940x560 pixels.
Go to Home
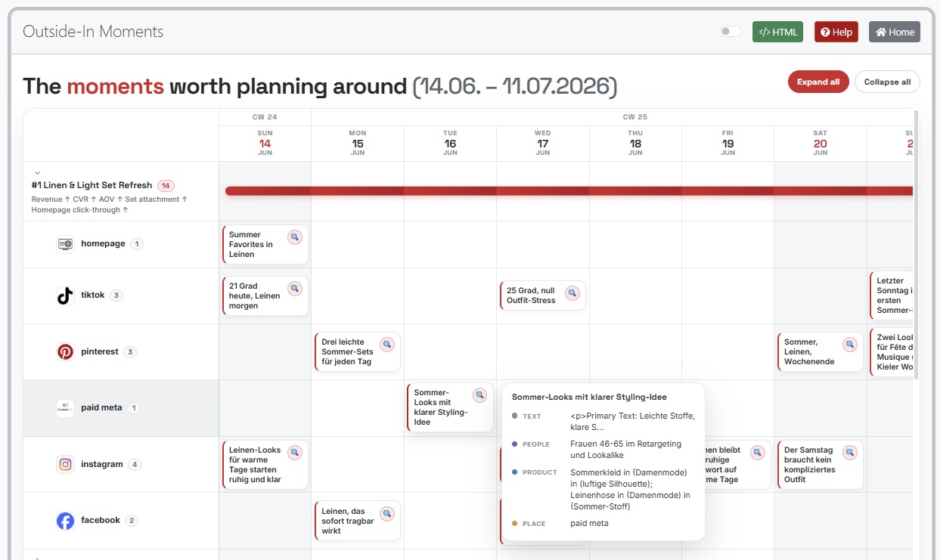click(895, 32)
